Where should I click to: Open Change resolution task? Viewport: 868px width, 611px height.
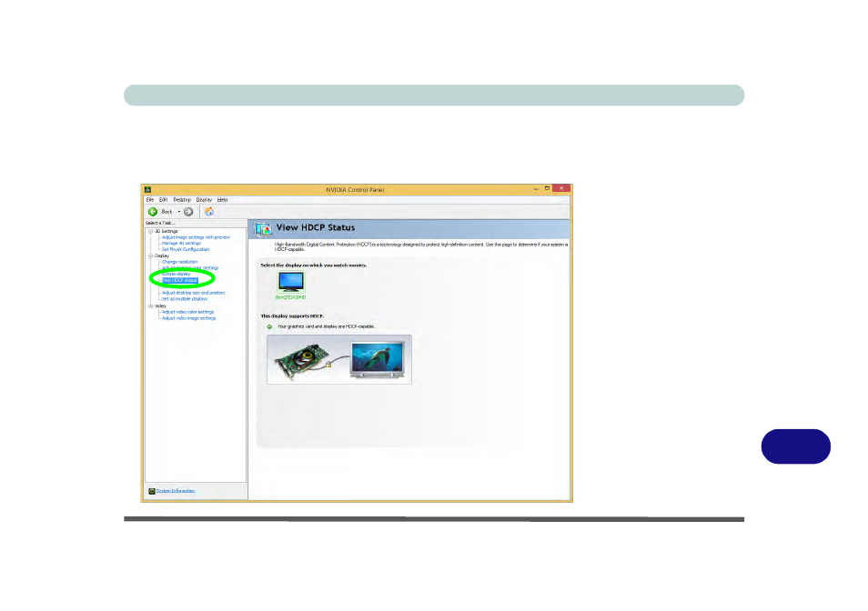click(x=179, y=262)
